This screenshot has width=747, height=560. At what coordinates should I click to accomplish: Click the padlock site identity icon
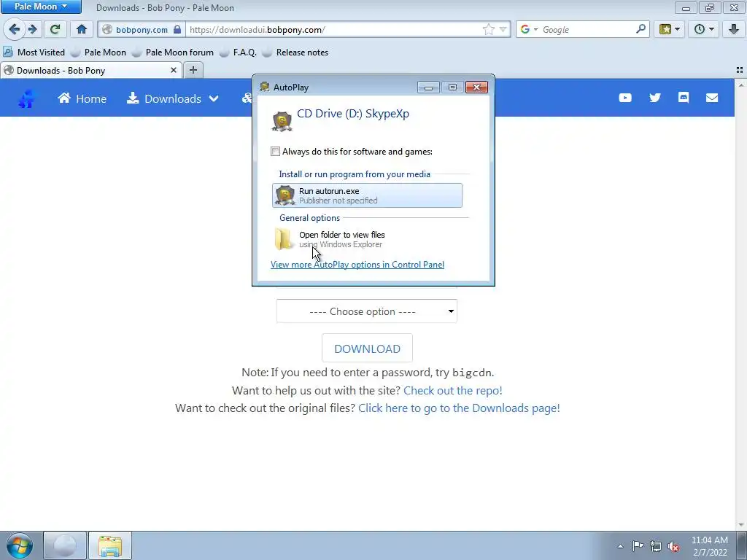point(177,29)
